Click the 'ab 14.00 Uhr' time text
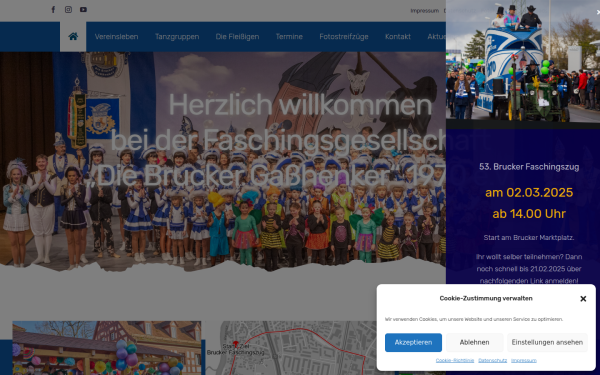The width and height of the screenshot is (600, 375). (x=529, y=214)
